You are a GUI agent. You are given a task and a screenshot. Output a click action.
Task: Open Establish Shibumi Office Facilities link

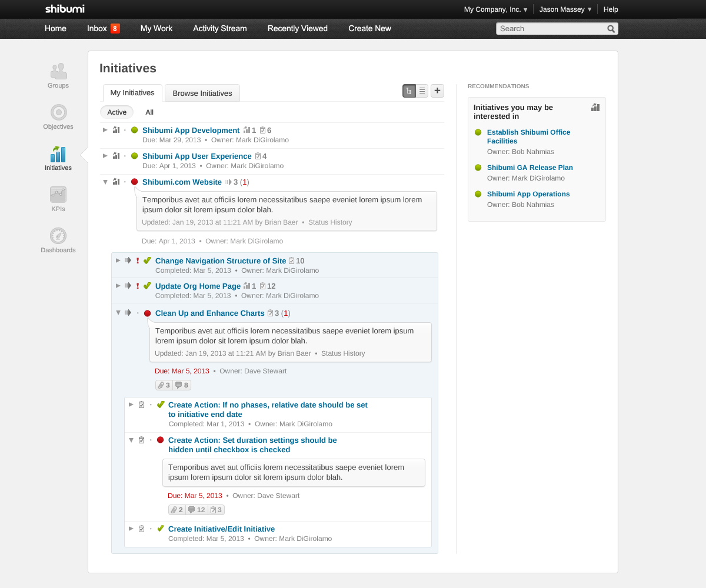[528, 136]
